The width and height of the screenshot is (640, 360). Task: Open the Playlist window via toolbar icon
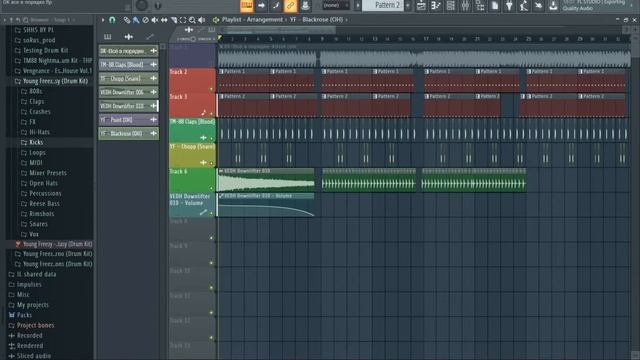pos(421,5)
